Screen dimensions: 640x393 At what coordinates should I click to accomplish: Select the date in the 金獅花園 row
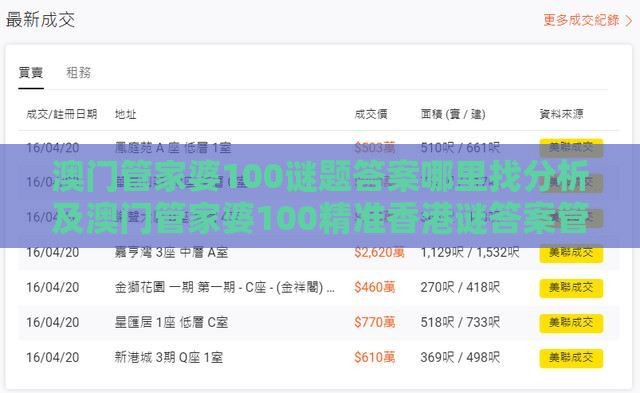click(53, 287)
